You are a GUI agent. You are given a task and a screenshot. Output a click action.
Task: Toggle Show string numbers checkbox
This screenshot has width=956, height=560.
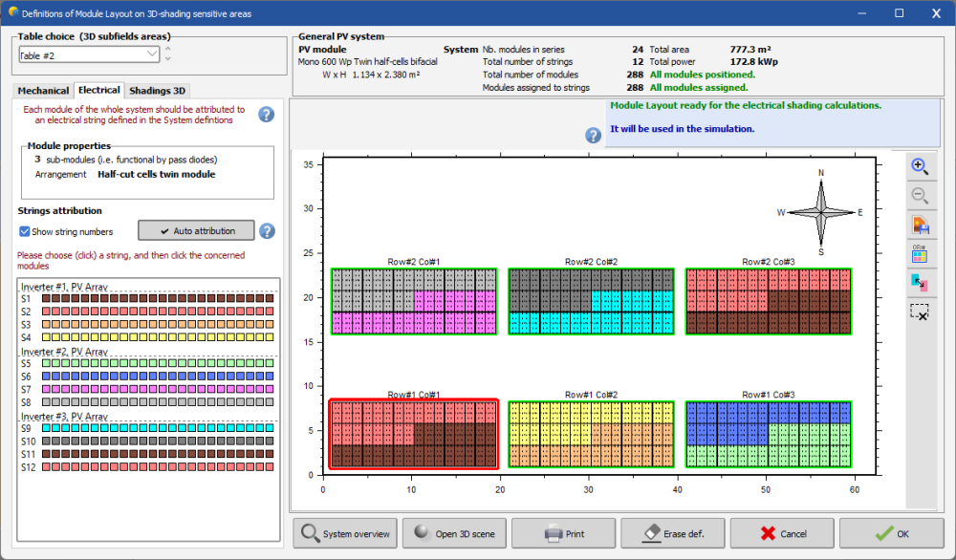click(26, 231)
